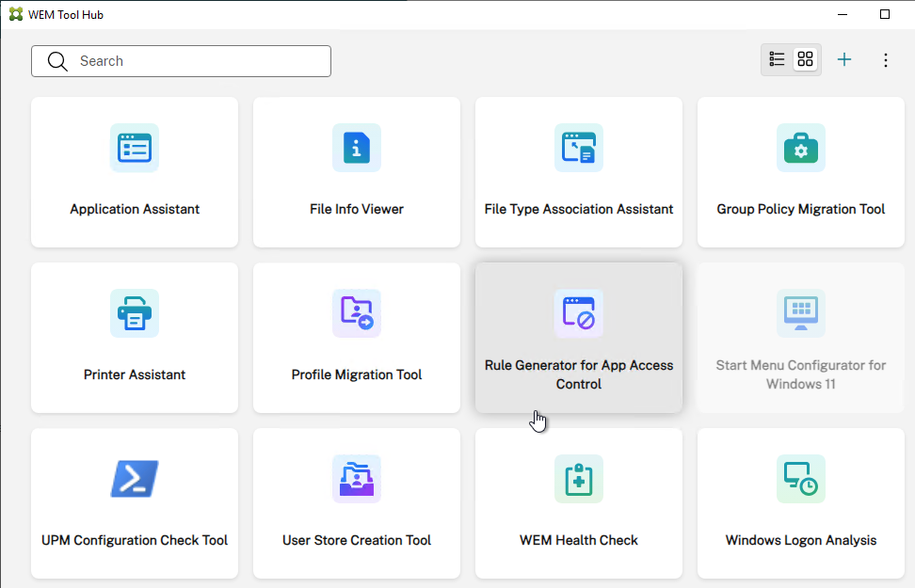Open the three-dot more options menu
The height and width of the screenshot is (588, 915).
tap(885, 60)
